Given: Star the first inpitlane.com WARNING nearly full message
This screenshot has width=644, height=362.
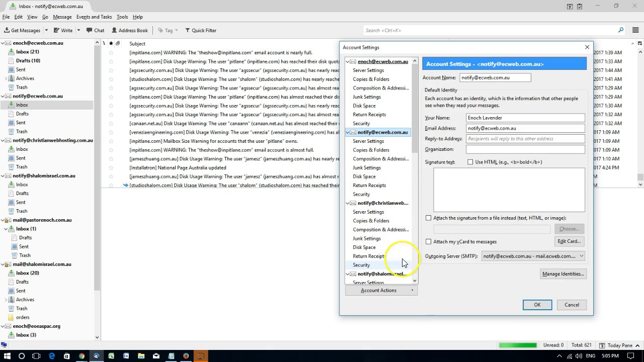Looking at the screenshot, I should point(111,53).
